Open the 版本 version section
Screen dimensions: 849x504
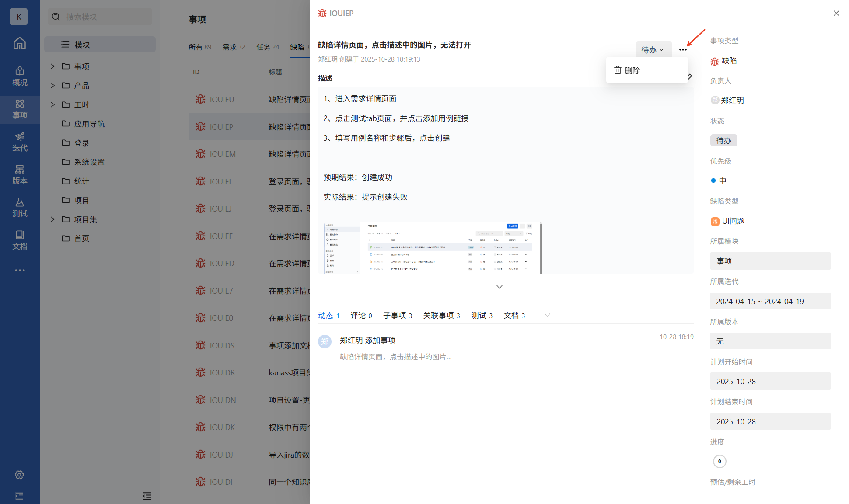pos(20,175)
